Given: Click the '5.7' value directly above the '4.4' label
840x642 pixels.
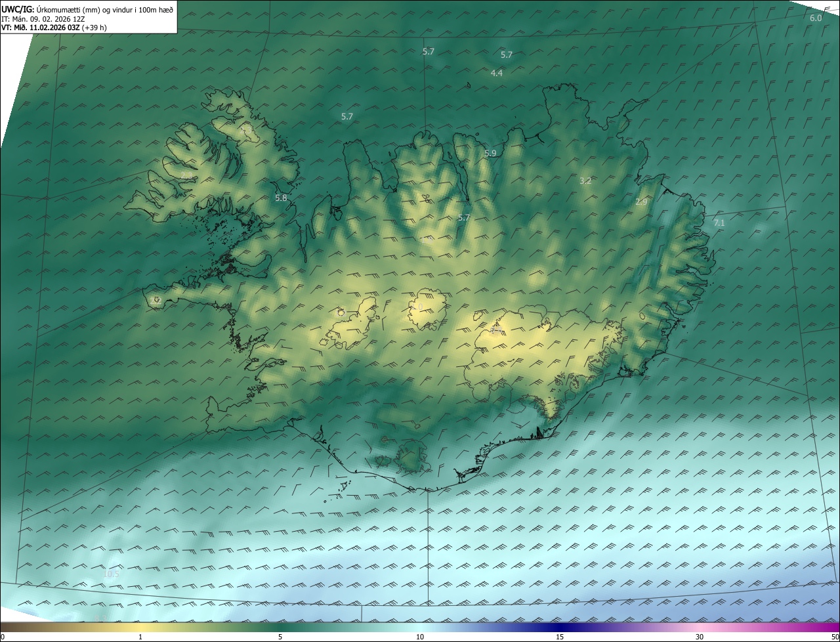Looking at the screenshot, I should tap(507, 55).
